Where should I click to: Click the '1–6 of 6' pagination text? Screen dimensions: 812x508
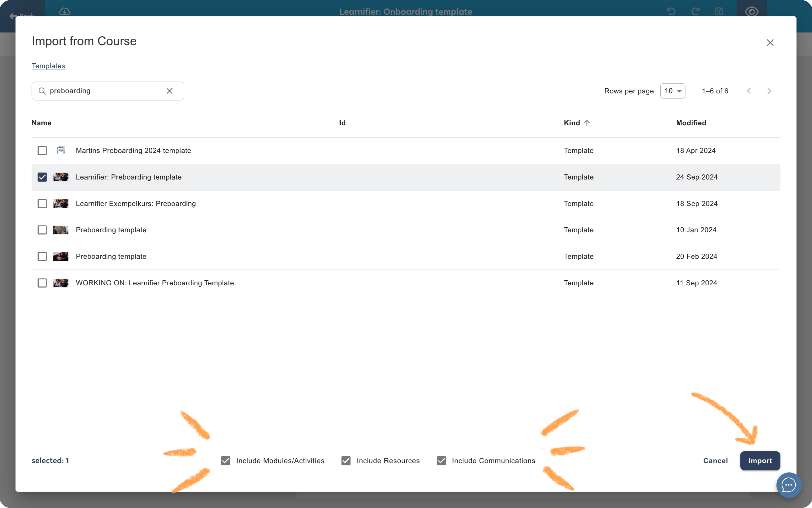click(715, 91)
